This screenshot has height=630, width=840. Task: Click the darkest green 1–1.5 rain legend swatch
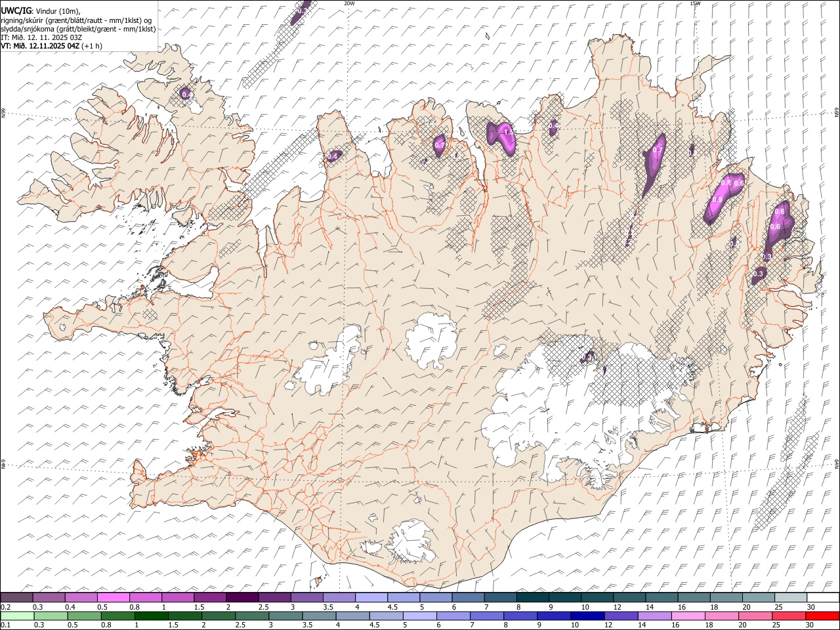[152, 616]
